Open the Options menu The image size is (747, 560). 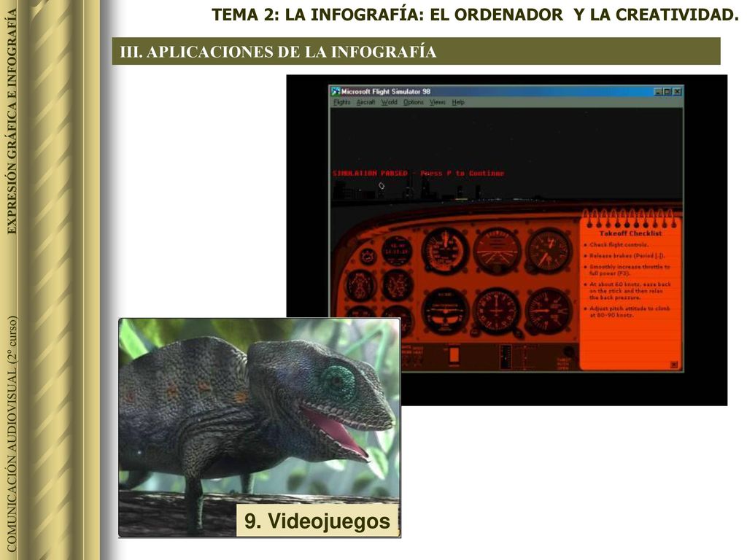pos(414,102)
